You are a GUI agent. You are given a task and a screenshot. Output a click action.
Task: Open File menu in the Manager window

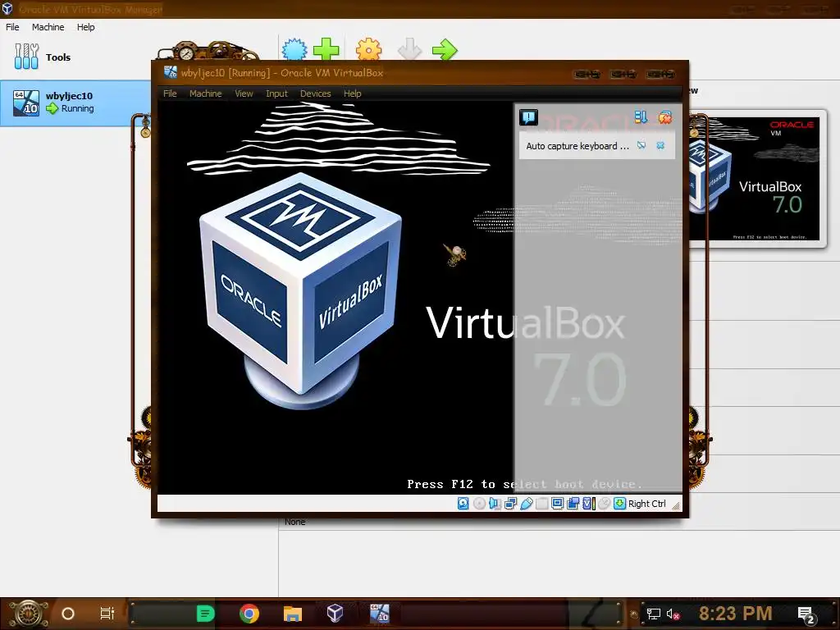click(x=12, y=27)
